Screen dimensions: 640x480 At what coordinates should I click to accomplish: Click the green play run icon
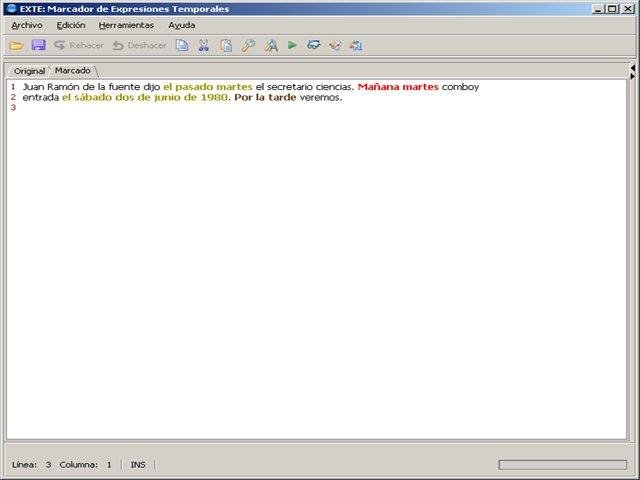pos(292,45)
